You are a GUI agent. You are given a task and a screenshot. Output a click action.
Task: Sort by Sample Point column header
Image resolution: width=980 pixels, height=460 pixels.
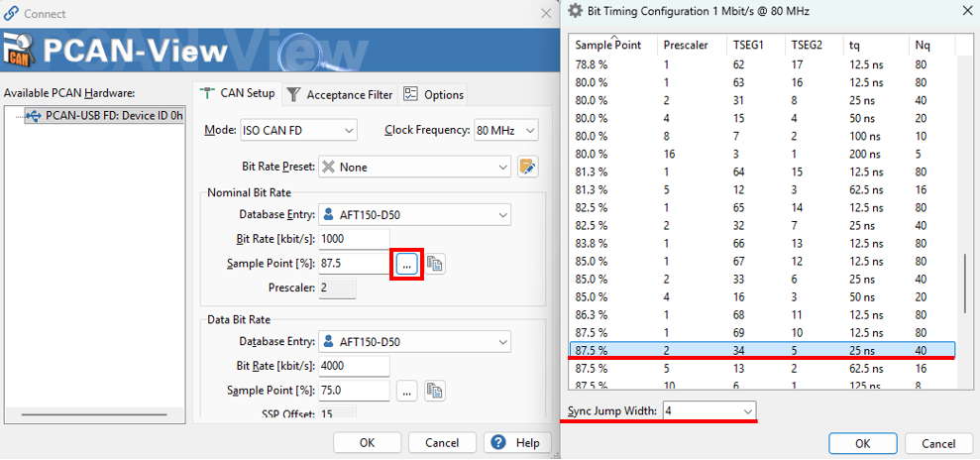click(613, 45)
